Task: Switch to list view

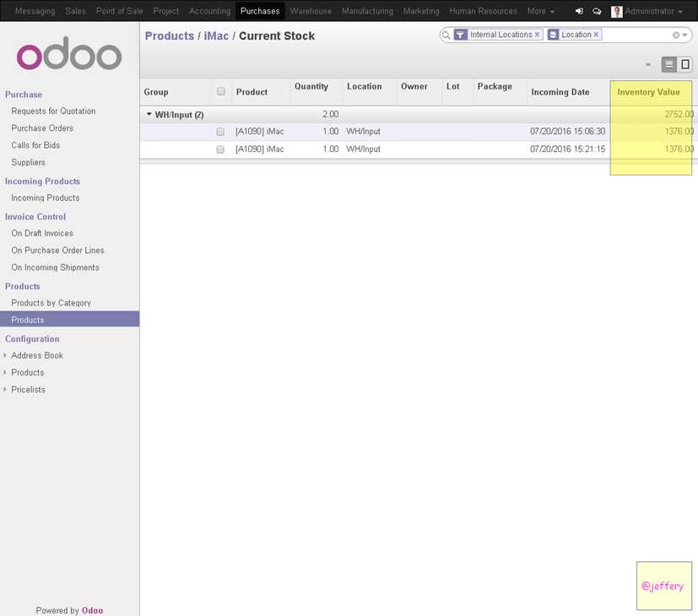Action: click(668, 64)
